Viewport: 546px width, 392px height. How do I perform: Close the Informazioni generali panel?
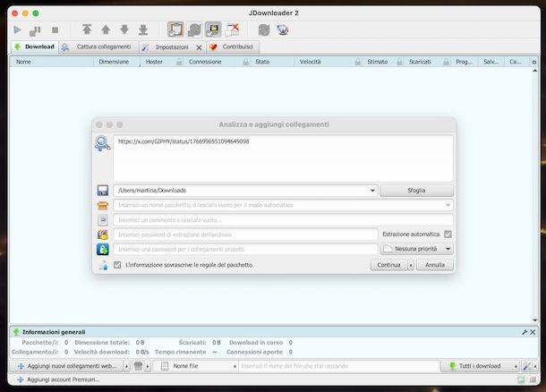click(533, 332)
